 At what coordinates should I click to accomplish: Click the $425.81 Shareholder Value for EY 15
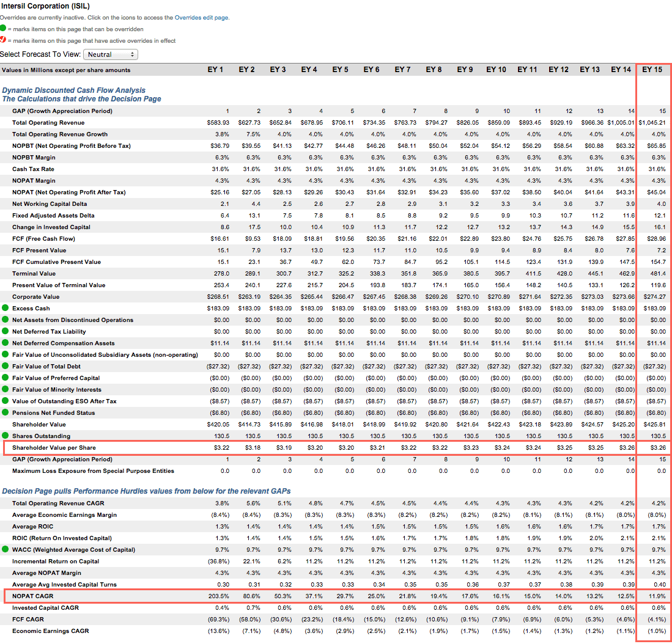[x=655, y=424]
